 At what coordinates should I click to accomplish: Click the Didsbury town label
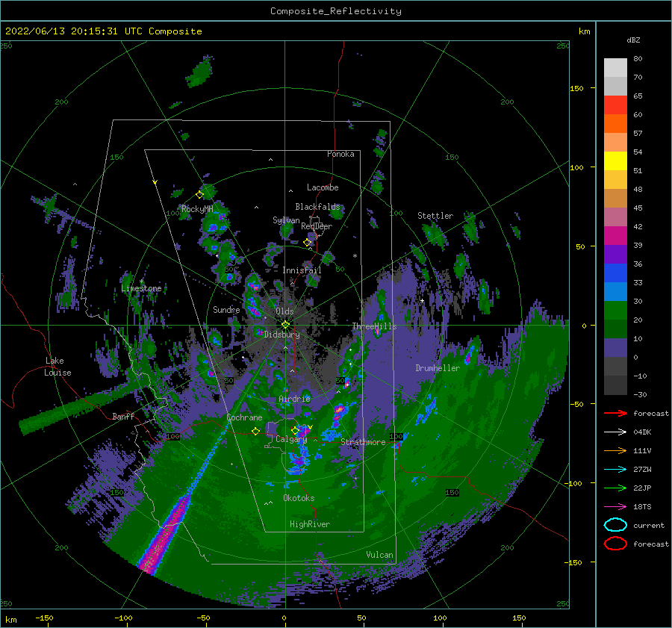[x=282, y=335]
